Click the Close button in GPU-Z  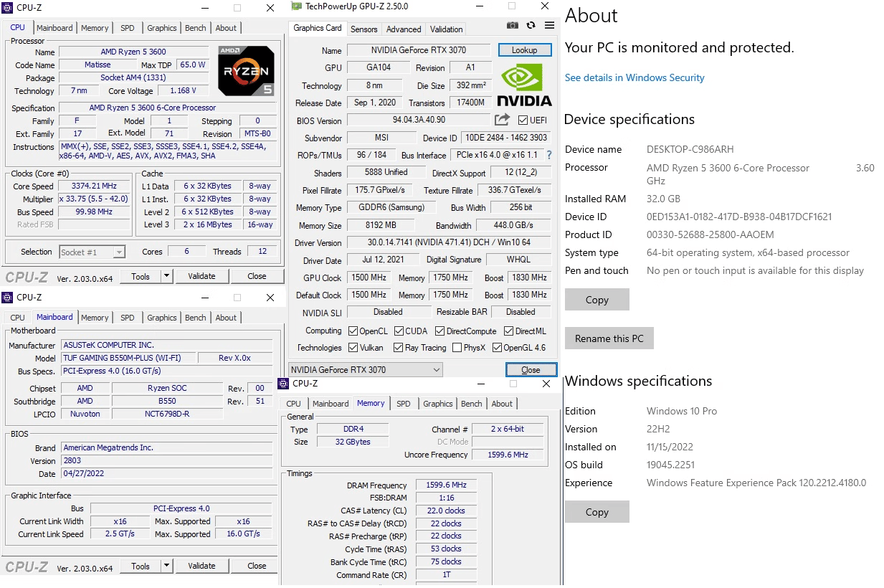[531, 370]
